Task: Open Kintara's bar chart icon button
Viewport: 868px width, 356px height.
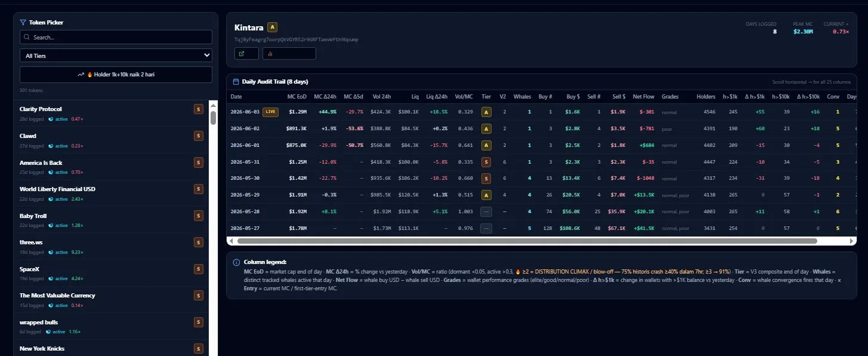Action: click(x=289, y=54)
